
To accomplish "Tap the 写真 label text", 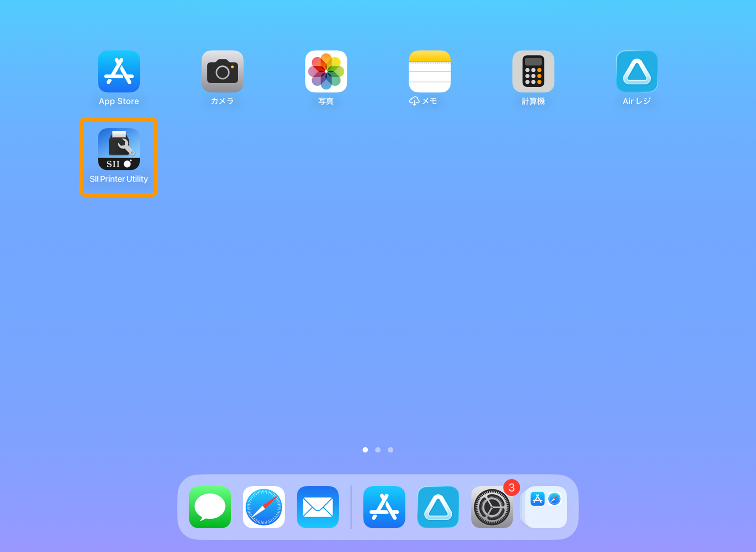I will tap(326, 101).
